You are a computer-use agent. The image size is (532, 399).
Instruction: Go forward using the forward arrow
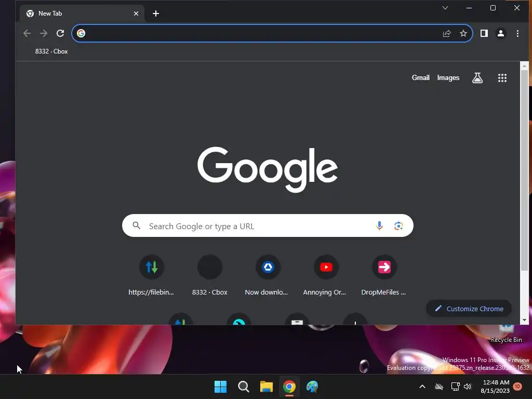click(44, 33)
